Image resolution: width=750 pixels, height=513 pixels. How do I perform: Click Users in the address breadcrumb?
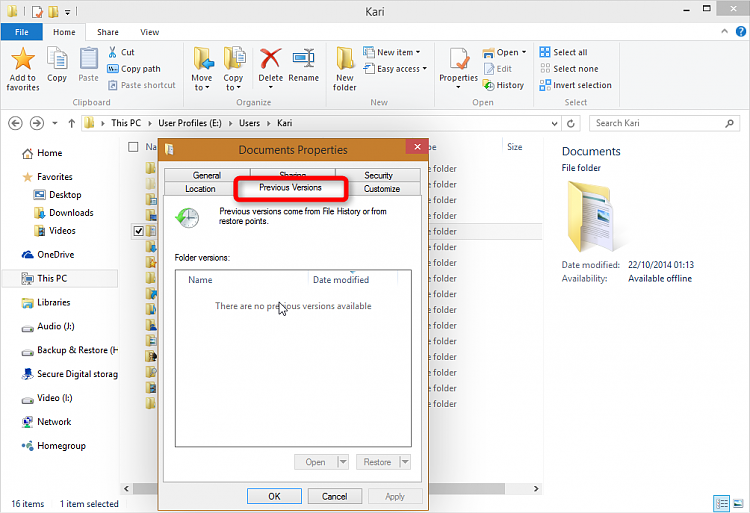(249, 123)
